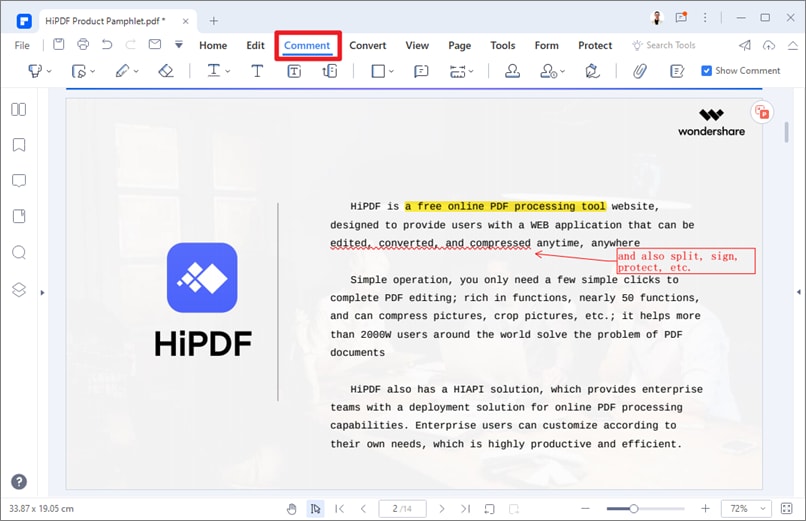
Task: Switch to the Home tab
Action: pyautogui.click(x=213, y=45)
